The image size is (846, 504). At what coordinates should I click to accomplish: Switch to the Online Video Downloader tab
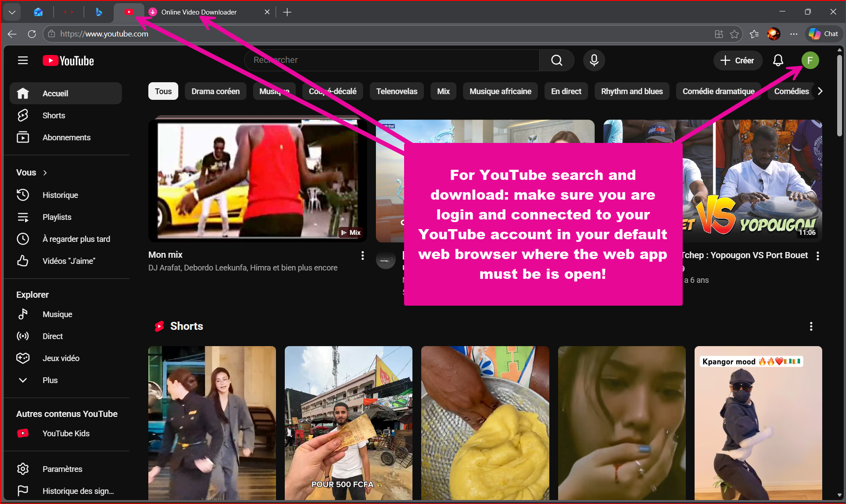(199, 12)
